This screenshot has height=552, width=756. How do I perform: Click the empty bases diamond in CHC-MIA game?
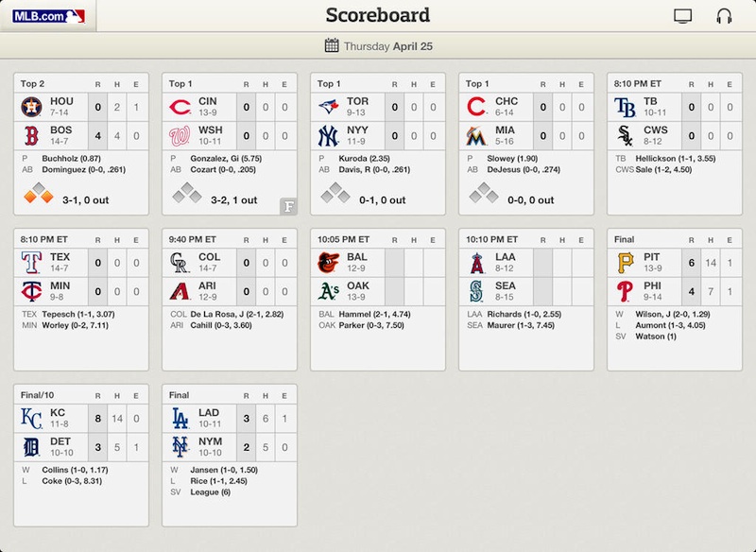[x=484, y=193]
